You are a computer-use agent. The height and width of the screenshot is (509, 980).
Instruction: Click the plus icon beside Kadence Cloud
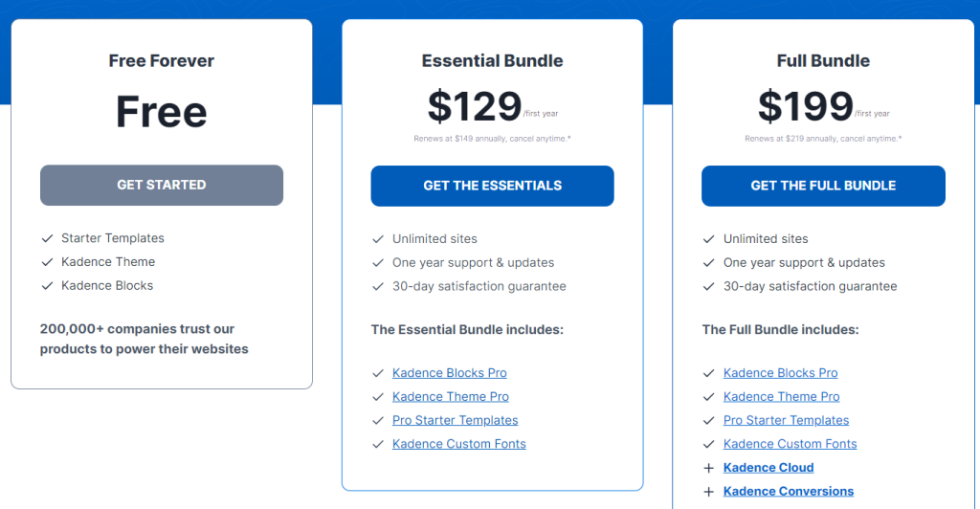pyautogui.click(x=708, y=468)
